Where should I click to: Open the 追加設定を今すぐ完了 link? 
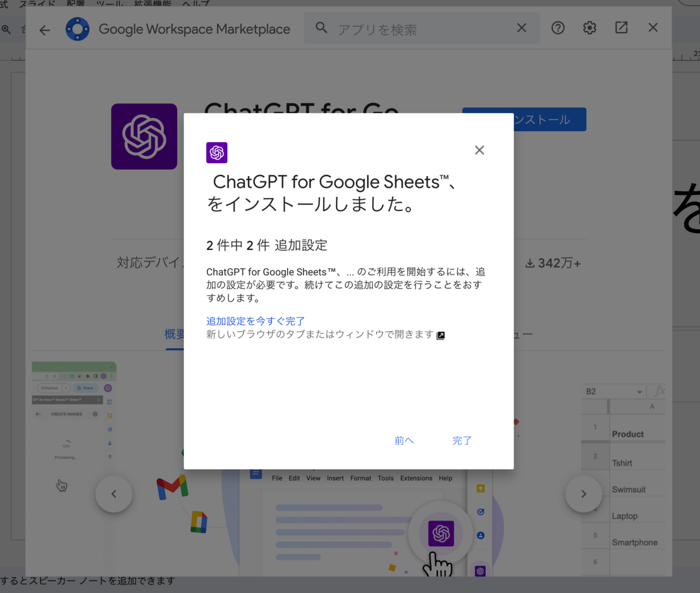(x=256, y=321)
